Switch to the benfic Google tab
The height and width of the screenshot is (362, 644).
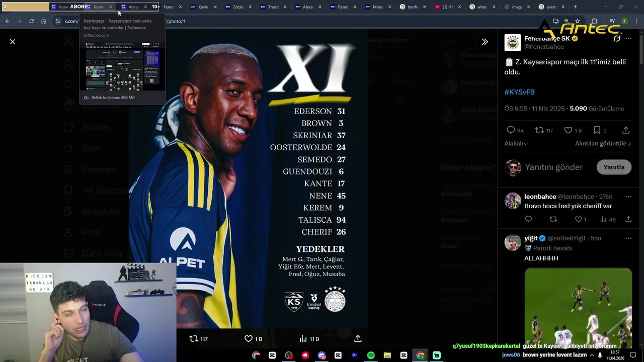point(413,7)
